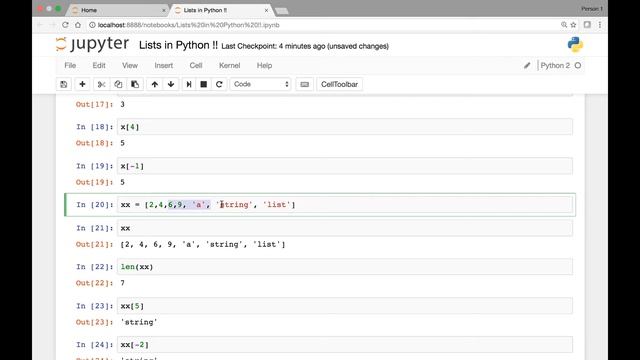Save the notebook using the floppy disk icon

pyautogui.click(x=64, y=84)
